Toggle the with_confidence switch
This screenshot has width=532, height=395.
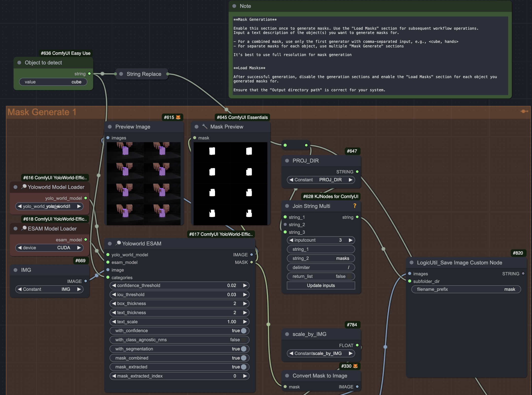pos(243,331)
